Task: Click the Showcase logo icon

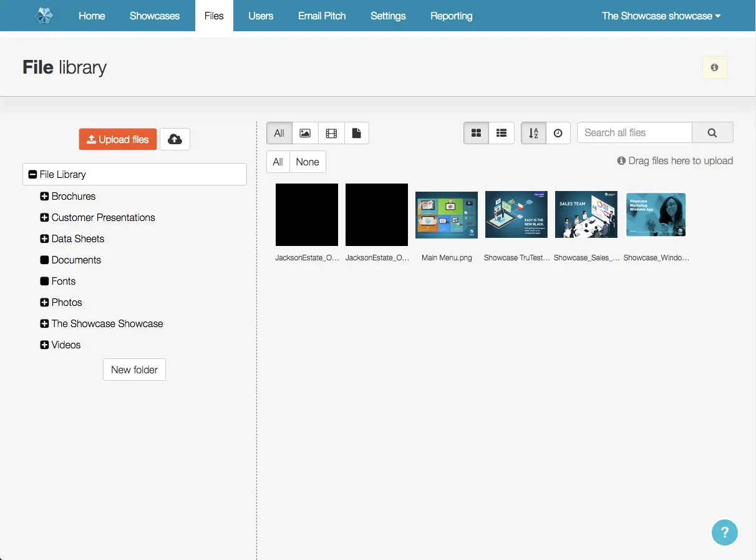Action: pos(44,16)
